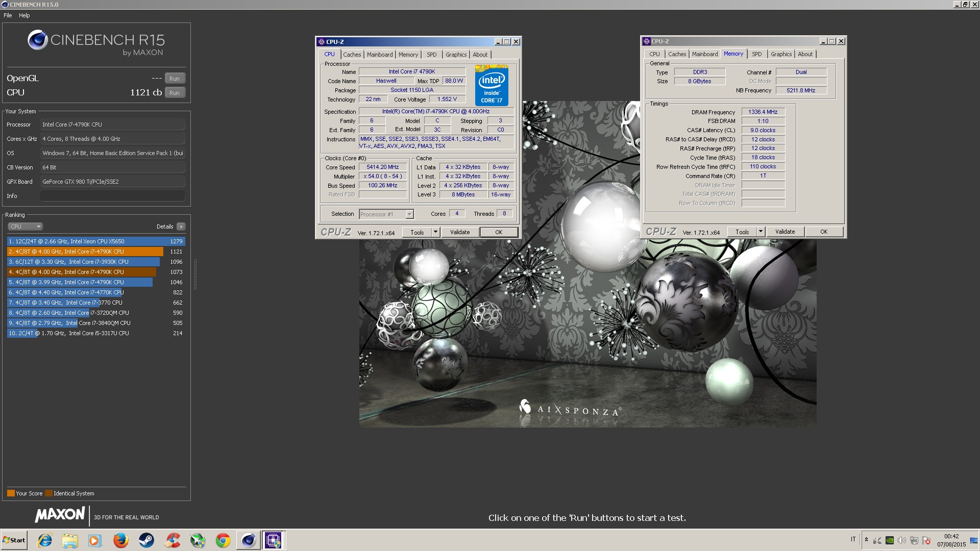
Task: Open the network tray icon
Action: tap(914, 540)
